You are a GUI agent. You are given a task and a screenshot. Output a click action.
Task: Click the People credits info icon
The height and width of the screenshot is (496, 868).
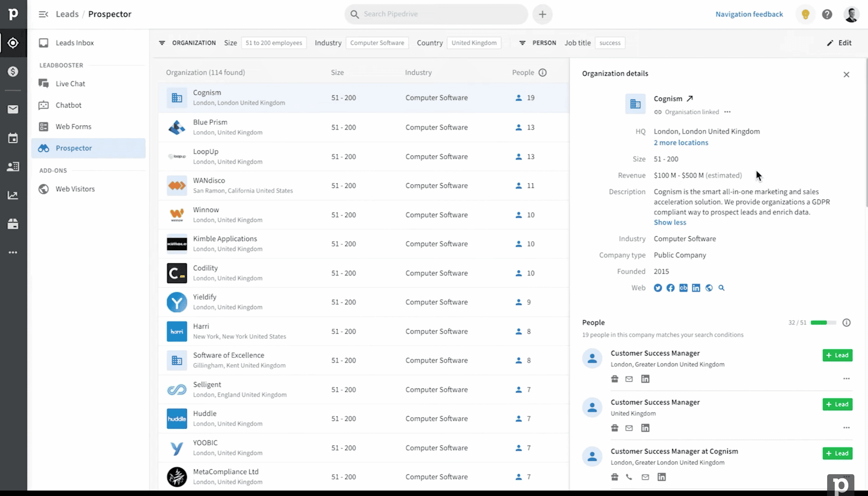point(847,323)
